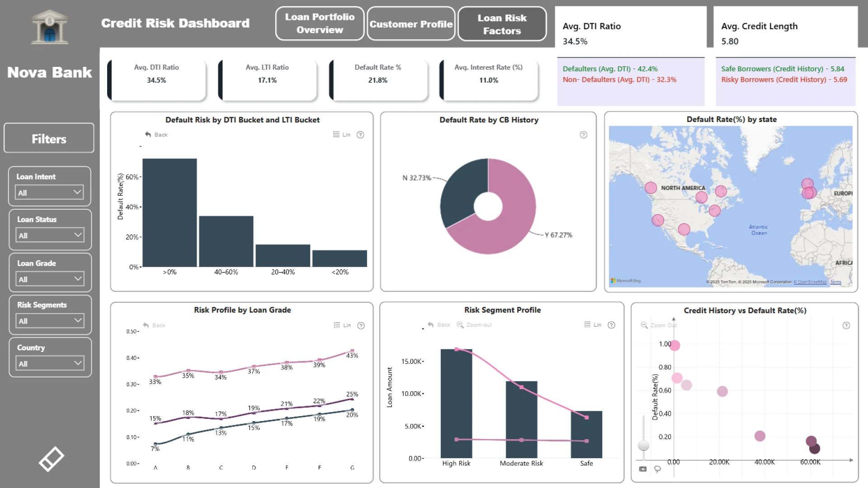868x488 pixels.
Task: Click rectangle select icon below scatter chart
Action: coord(642,469)
